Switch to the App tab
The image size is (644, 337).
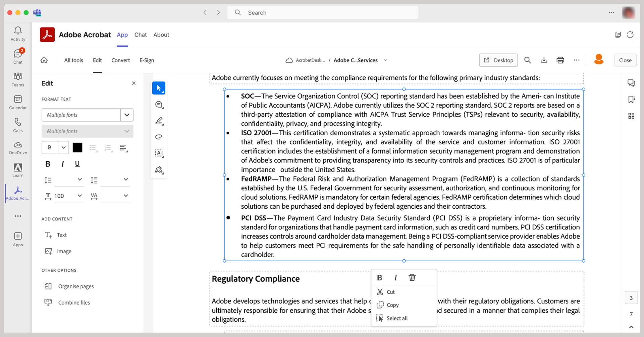tap(122, 35)
